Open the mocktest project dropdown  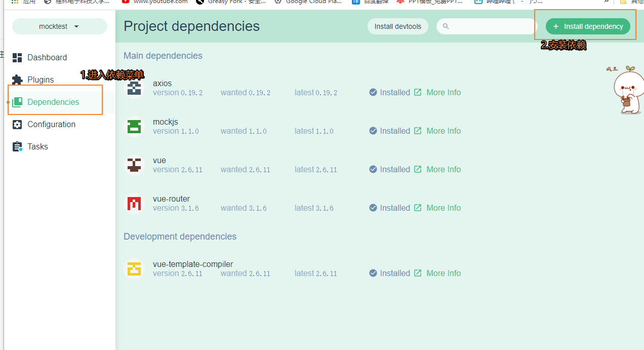(60, 26)
